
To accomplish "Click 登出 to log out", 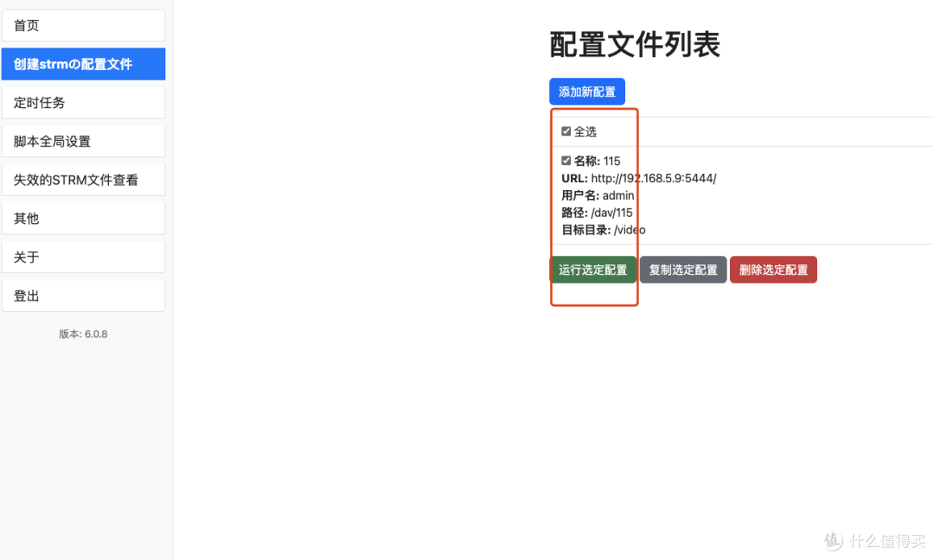I will 83,296.
